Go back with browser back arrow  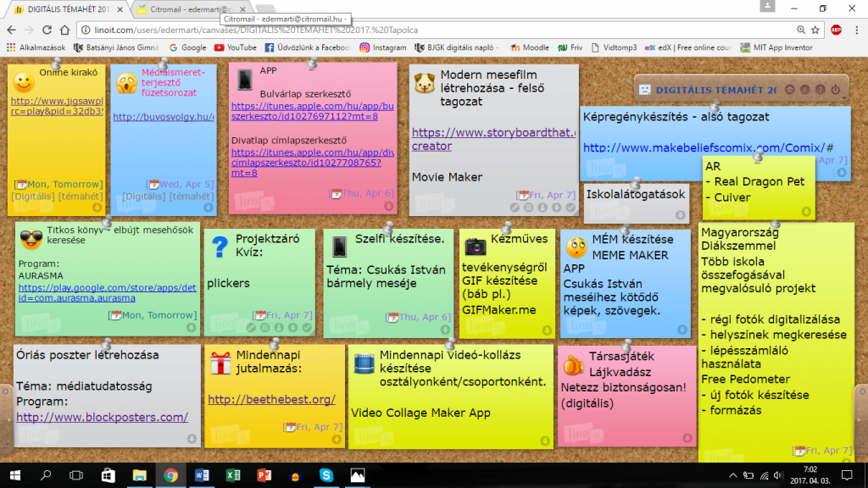click(12, 30)
